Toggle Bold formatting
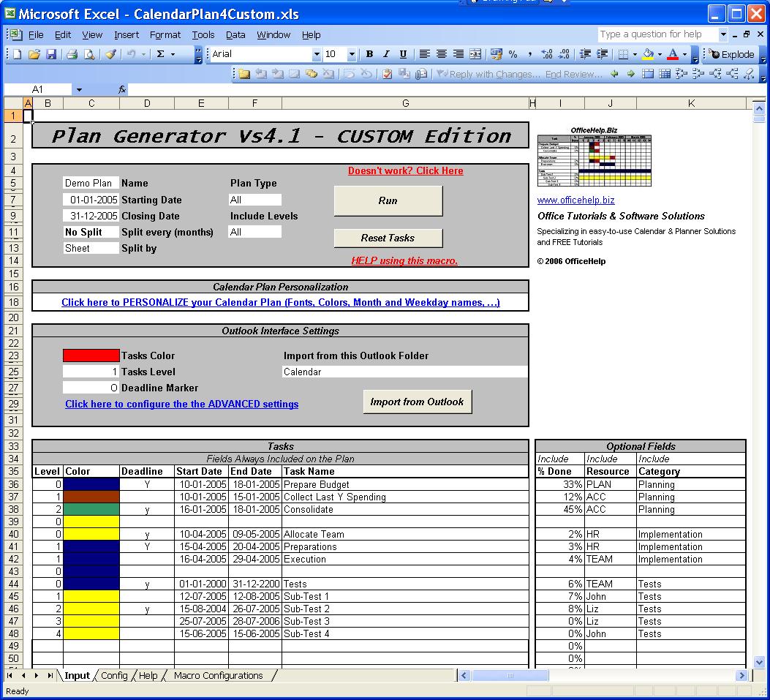The height and width of the screenshot is (700, 770). 369,54
